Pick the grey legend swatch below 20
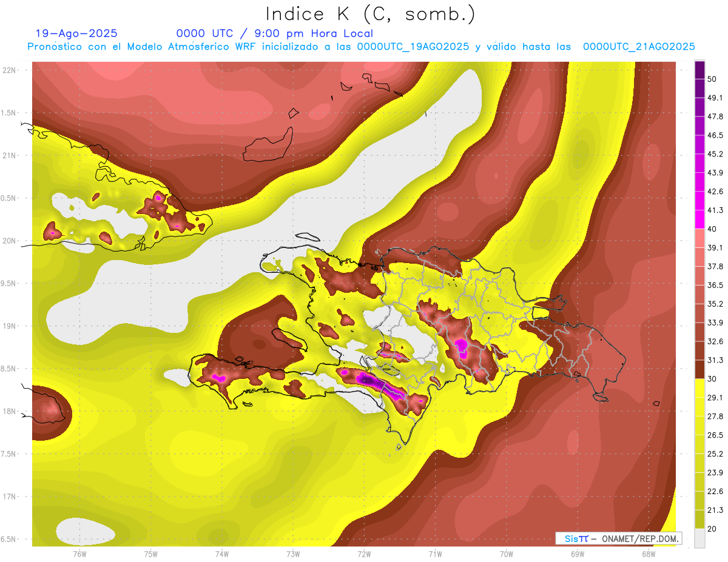Viewport: 728px width, 562px height. click(699, 538)
